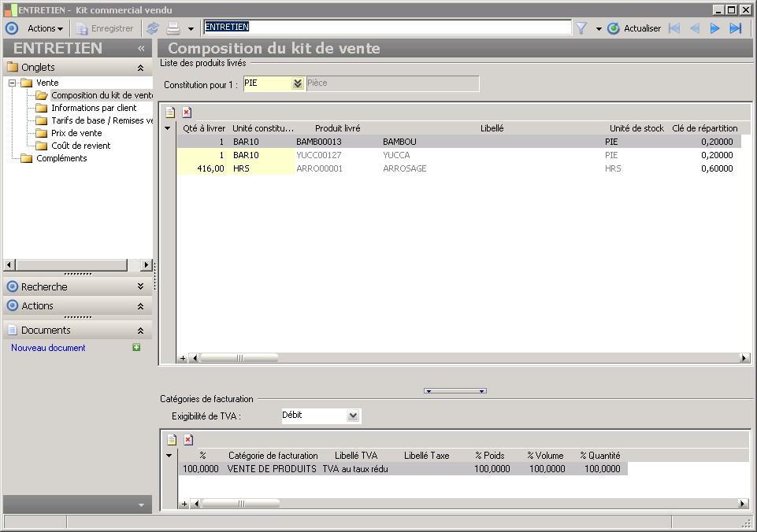Image resolution: width=757 pixels, height=532 pixels.
Task: Go to the first record
Action: (674, 28)
